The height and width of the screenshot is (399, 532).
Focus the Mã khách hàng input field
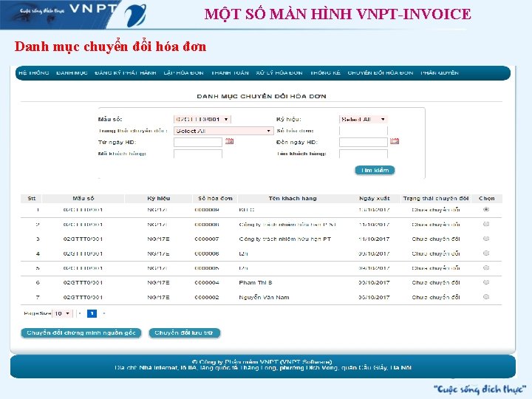[x=198, y=154]
